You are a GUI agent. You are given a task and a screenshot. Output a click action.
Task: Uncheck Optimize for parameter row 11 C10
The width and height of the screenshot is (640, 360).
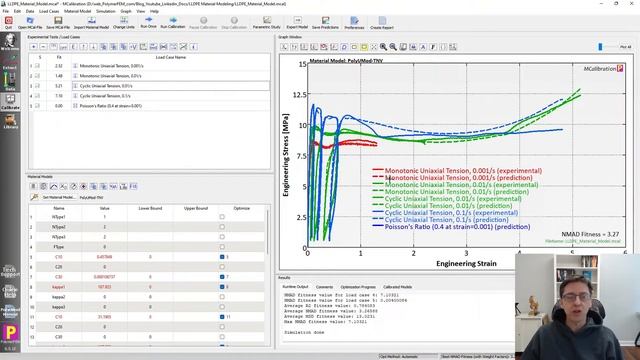point(222,317)
